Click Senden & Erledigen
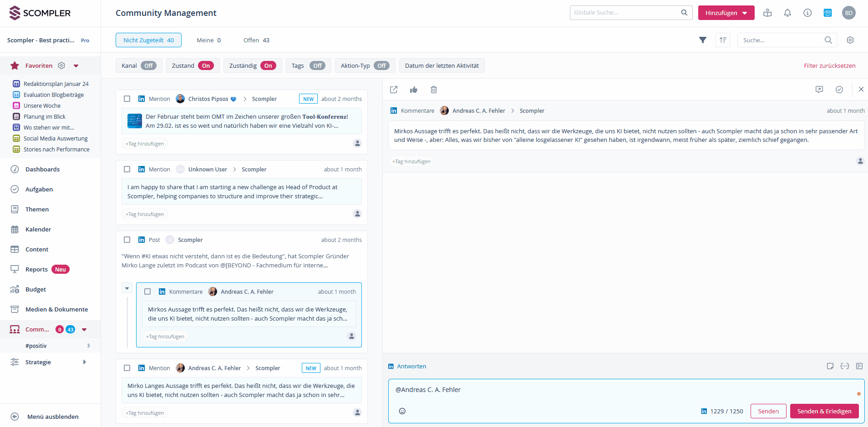Screen dimensions: 868x427 [x=824, y=411]
